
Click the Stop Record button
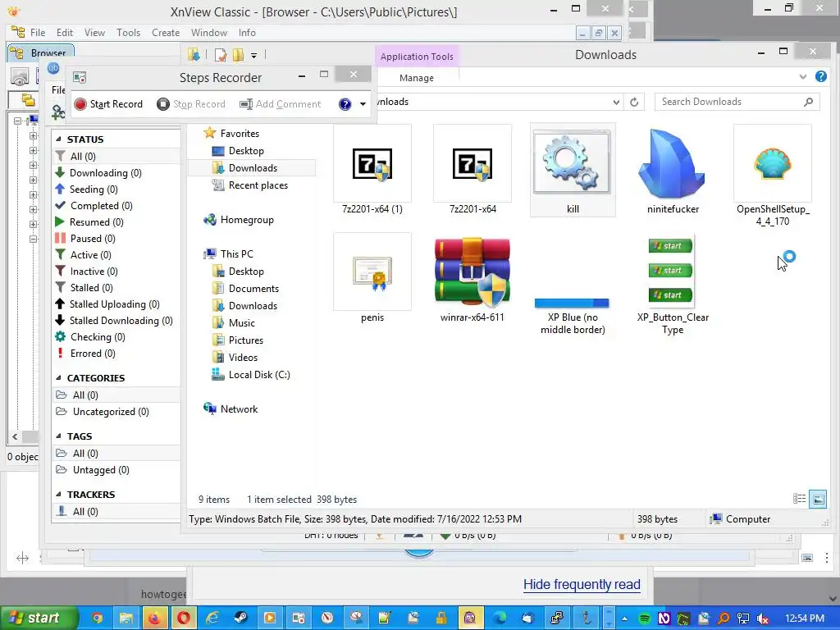[191, 104]
